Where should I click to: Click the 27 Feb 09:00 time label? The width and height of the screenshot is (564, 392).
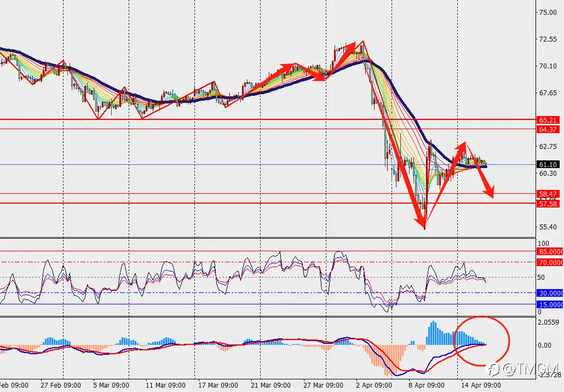tap(61, 385)
